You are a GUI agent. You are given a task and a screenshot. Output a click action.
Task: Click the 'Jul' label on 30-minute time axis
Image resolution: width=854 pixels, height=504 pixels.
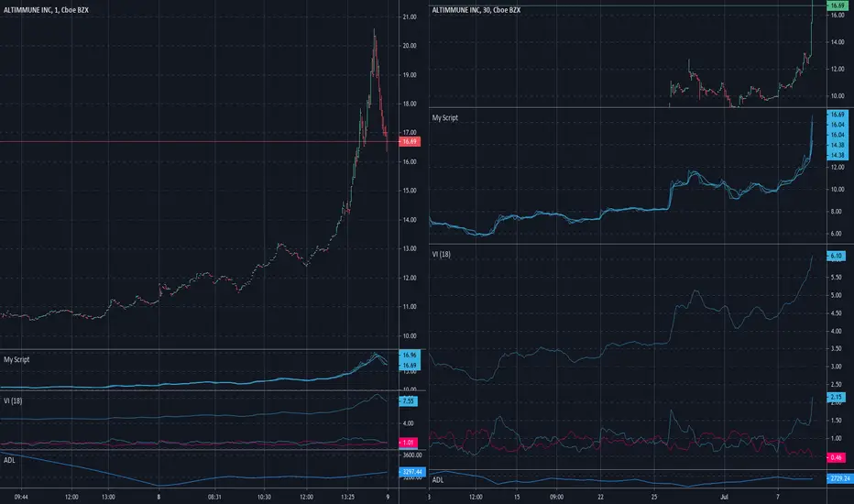tap(725, 497)
